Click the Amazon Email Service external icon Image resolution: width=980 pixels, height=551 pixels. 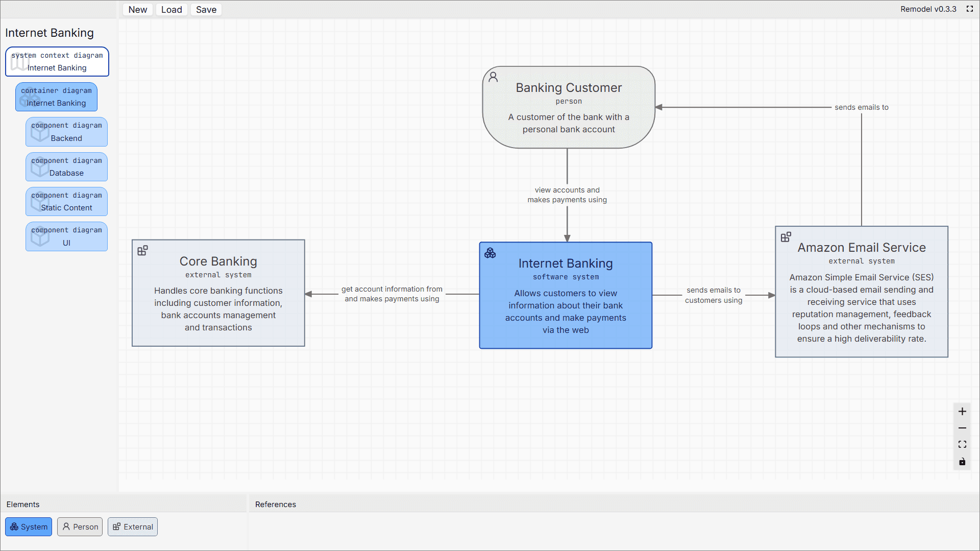[786, 237]
